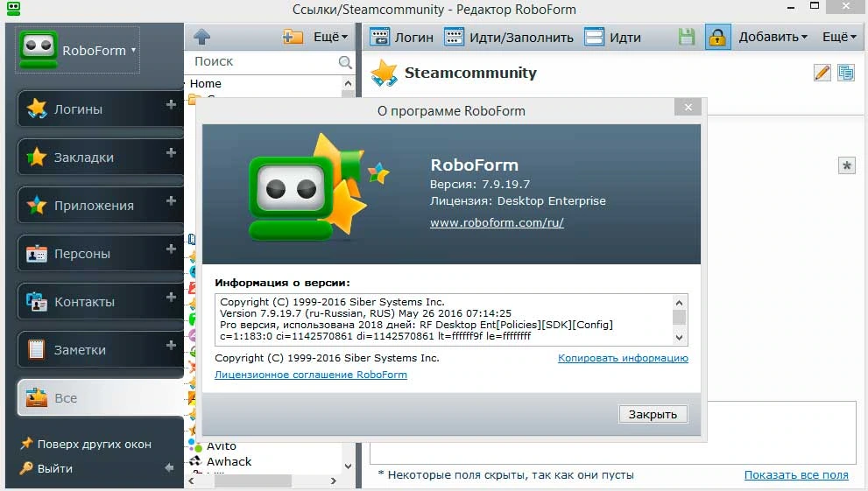Open Ещё menu in editor toolbar
868x491 pixels.
[x=839, y=37]
